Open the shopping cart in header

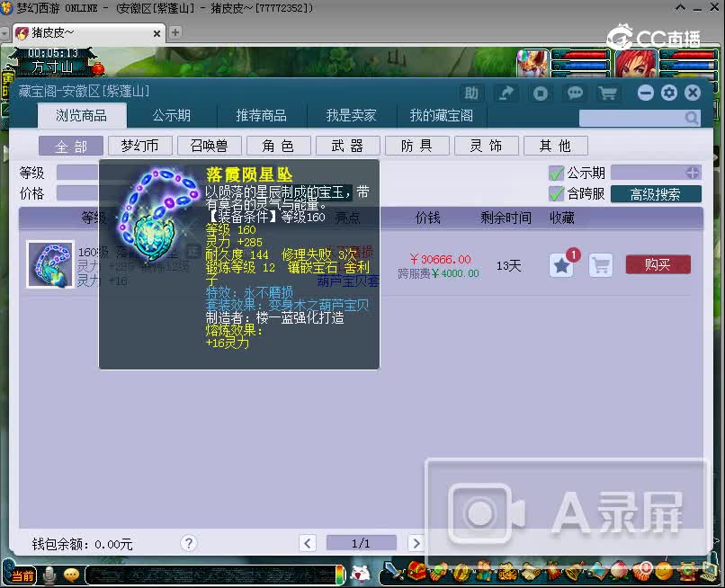point(607,94)
